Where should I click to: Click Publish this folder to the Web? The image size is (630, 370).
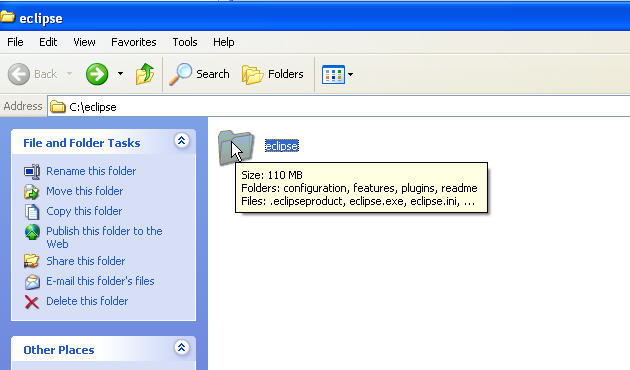[104, 237]
